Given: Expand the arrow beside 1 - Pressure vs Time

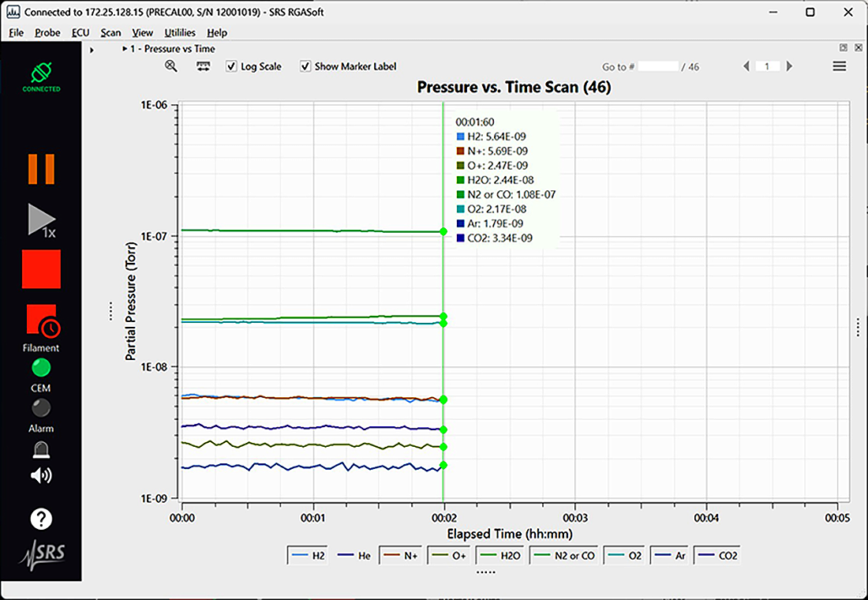Looking at the screenshot, I should (125, 49).
